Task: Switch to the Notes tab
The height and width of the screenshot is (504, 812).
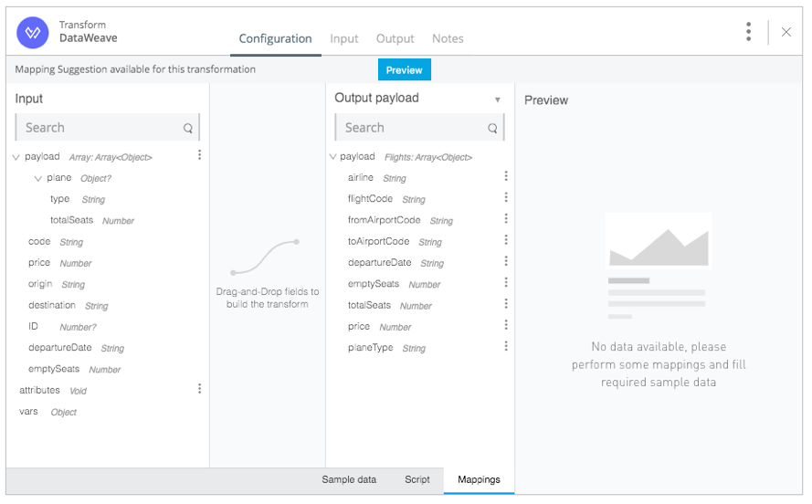Action: pos(448,39)
